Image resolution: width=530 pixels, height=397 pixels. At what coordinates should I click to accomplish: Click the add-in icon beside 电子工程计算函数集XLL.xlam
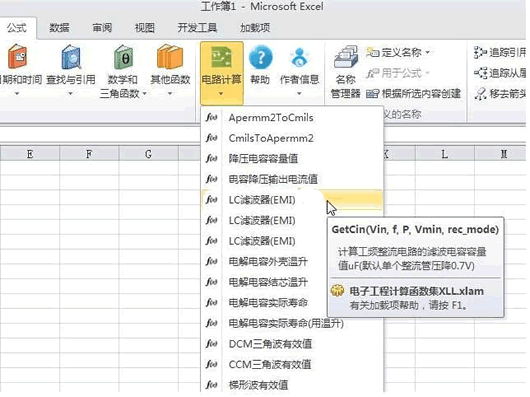[337, 291]
